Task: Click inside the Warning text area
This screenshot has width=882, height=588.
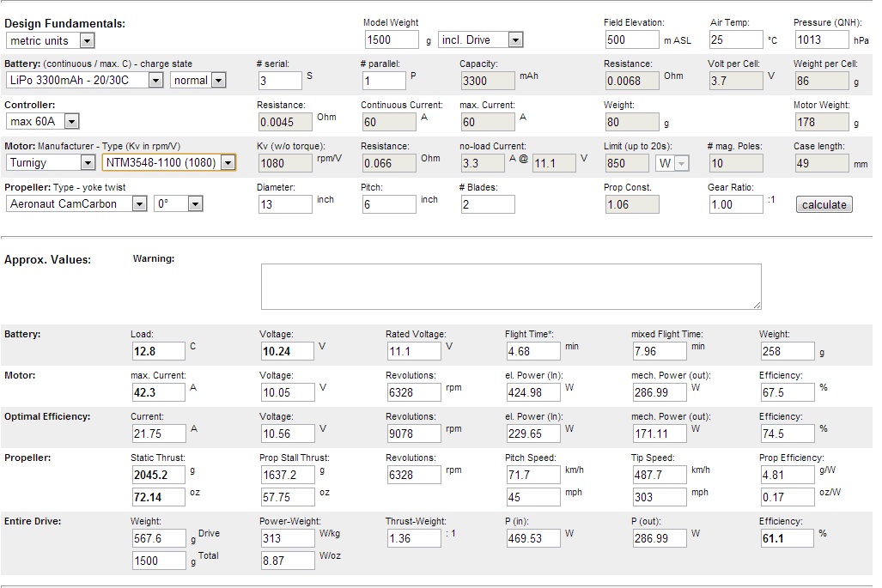Action: coord(511,286)
